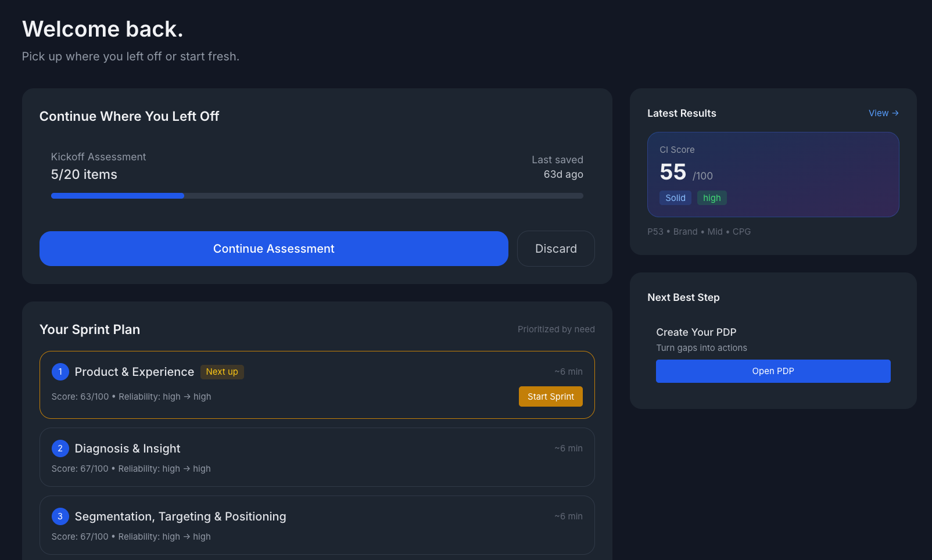
Task: Click the Continue Assessment button
Action: (274, 249)
